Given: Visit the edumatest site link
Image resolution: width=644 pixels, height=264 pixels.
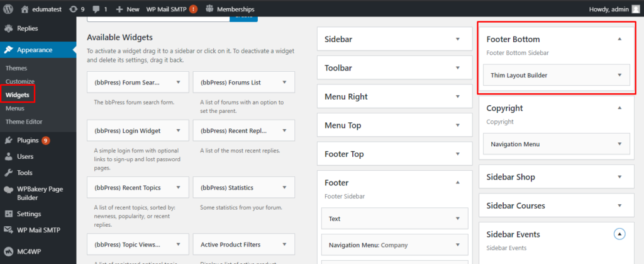Looking at the screenshot, I should [45, 9].
